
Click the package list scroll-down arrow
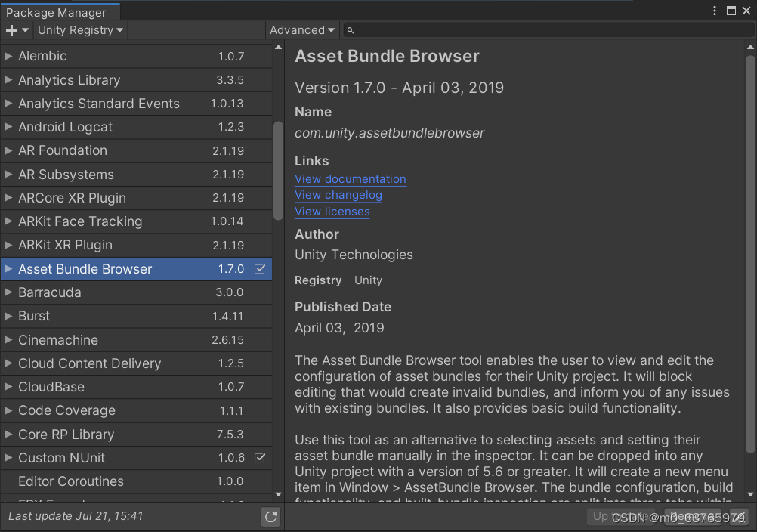[278, 494]
